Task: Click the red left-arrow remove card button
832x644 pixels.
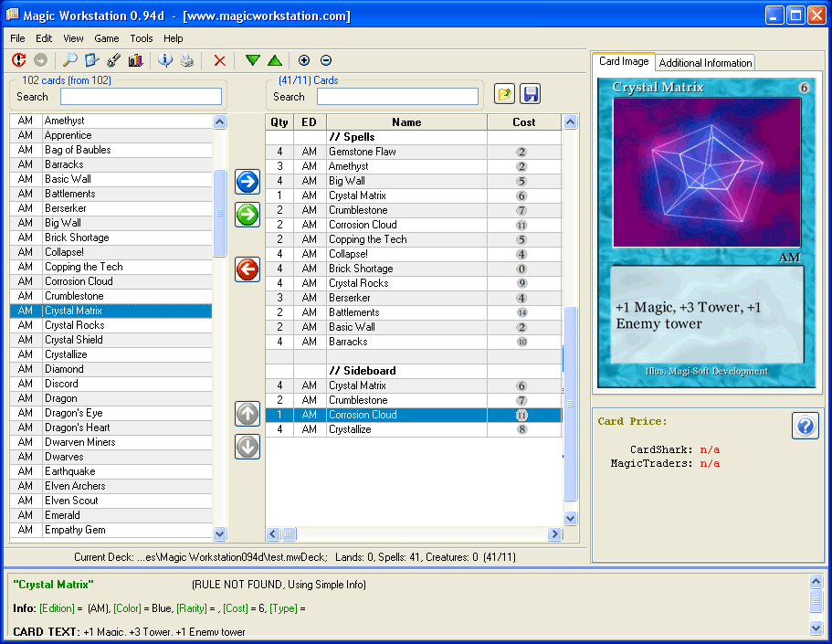Action: [247, 269]
